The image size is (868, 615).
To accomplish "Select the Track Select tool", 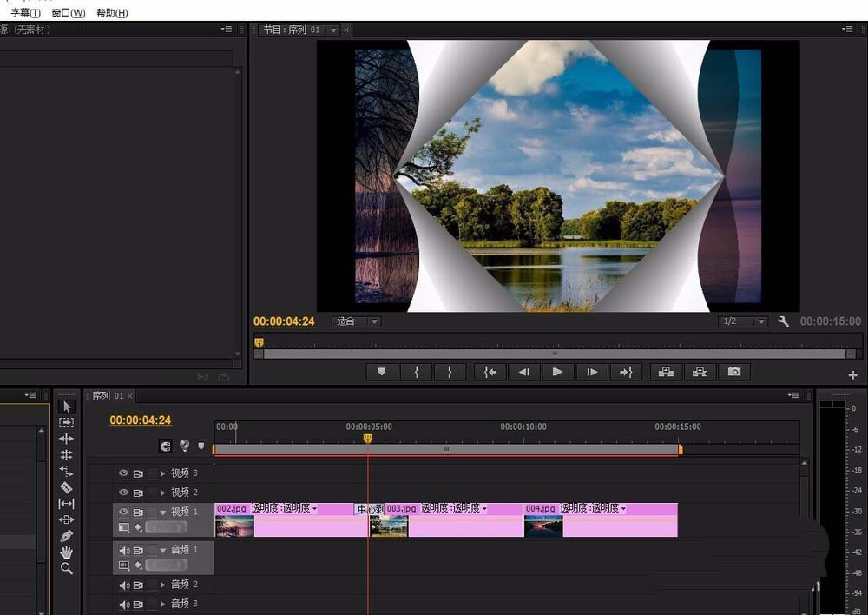I will point(67,422).
